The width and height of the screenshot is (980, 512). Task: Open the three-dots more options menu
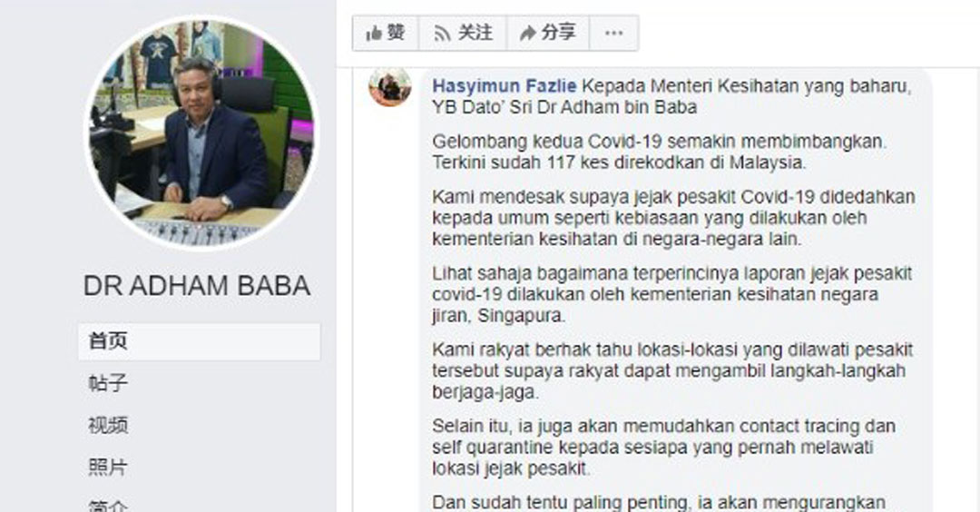tap(613, 33)
